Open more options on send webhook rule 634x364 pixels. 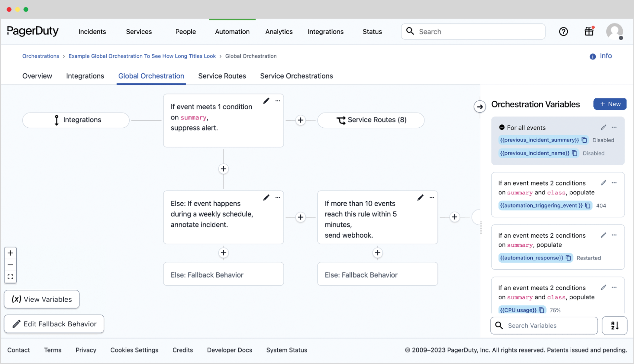[432, 197]
